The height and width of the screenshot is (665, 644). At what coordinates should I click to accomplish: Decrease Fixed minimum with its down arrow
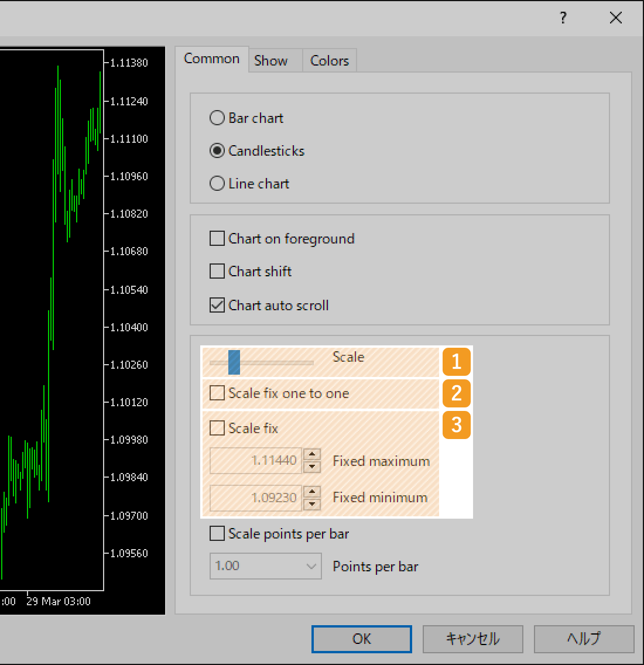(312, 503)
